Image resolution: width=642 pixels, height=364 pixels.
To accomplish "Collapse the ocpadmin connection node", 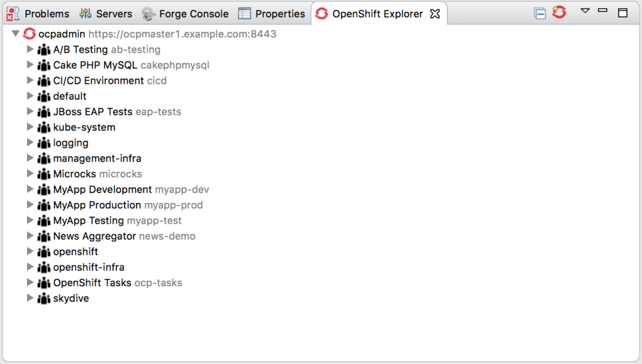I will point(16,34).
